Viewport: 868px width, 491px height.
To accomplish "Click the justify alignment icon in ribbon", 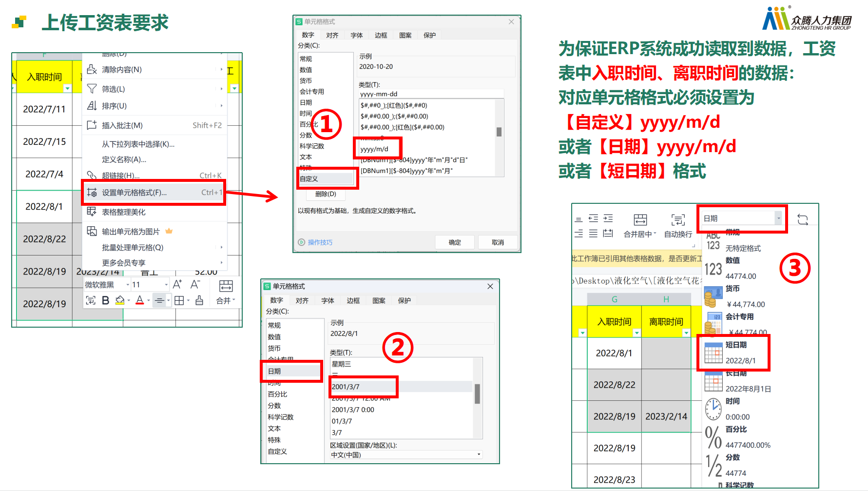I will tap(593, 234).
